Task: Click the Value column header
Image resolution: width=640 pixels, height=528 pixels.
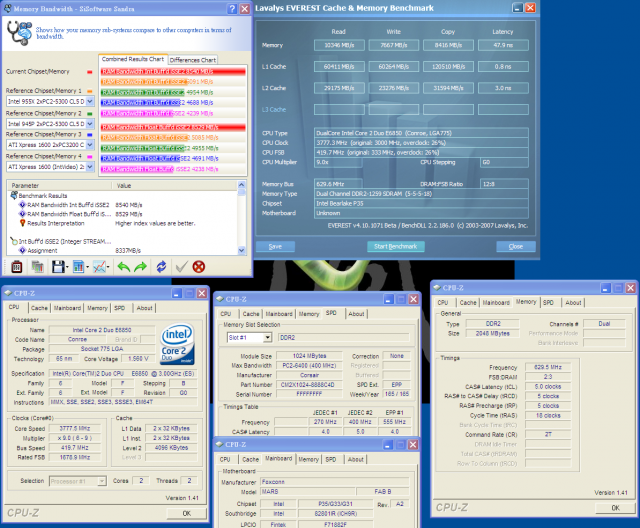Action: click(175, 185)
